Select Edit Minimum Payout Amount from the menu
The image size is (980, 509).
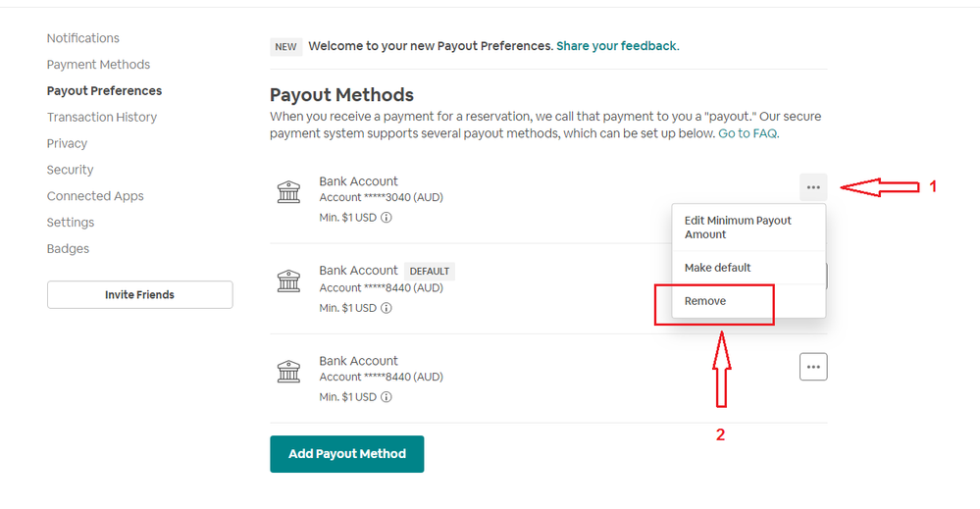tap(738, 228)
